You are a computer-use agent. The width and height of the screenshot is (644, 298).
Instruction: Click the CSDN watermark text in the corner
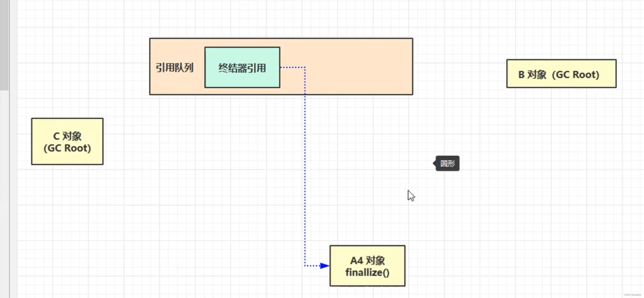point(632,295)
